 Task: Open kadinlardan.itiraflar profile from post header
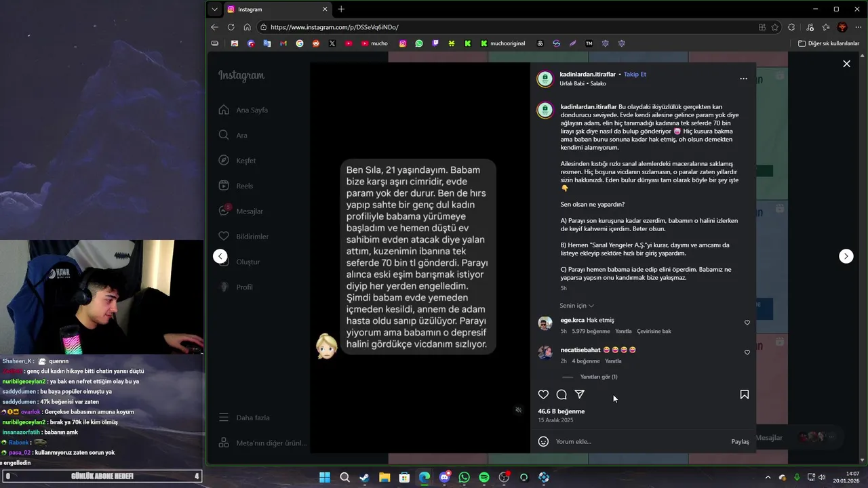point(587,74)
